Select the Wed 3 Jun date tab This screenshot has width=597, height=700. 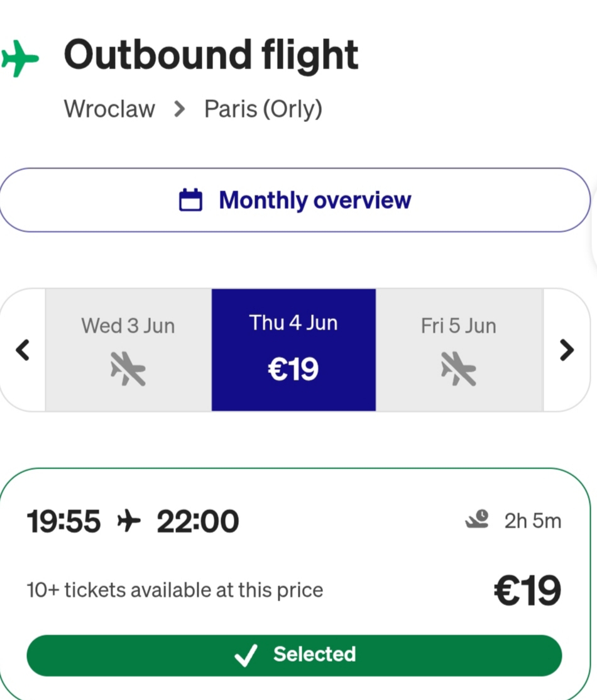pyautogui.click(x=128, y=350)
